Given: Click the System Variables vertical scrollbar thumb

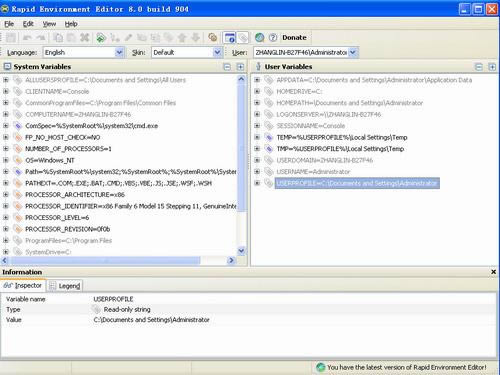Looking at the screenshot, I should (x=241, y=147).
